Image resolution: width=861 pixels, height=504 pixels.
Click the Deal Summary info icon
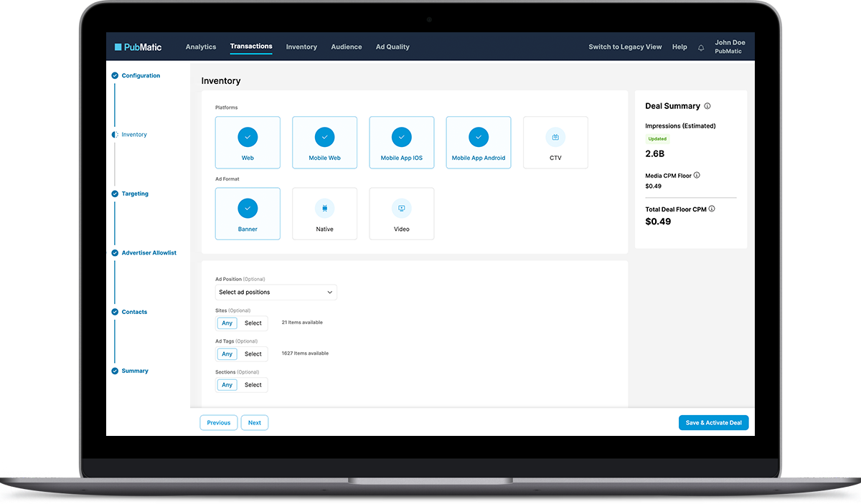[x=707, y=106]
